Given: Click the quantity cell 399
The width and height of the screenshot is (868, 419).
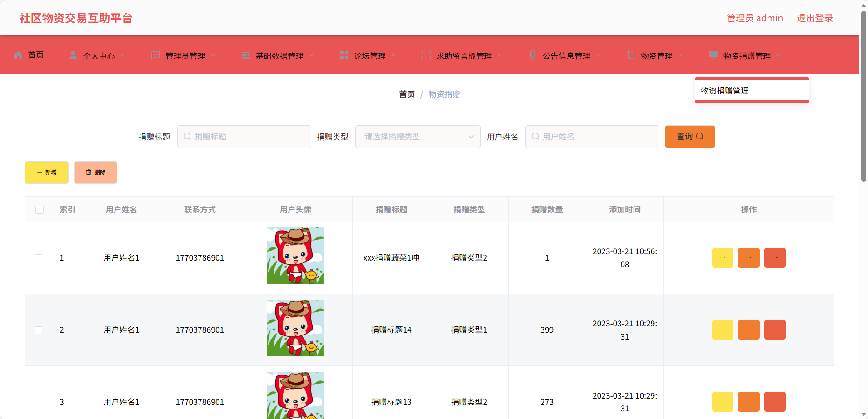Looking at the screenshot, I should coord(547,330).
